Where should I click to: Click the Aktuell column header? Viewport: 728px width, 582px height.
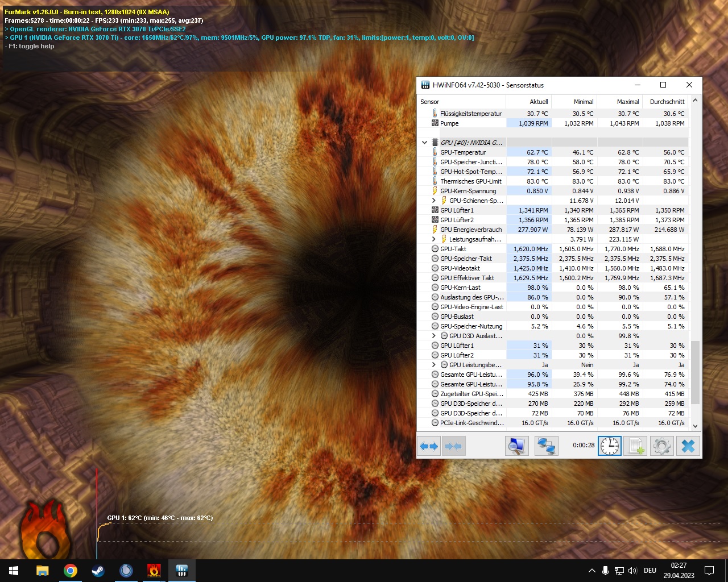coord(528,102)
